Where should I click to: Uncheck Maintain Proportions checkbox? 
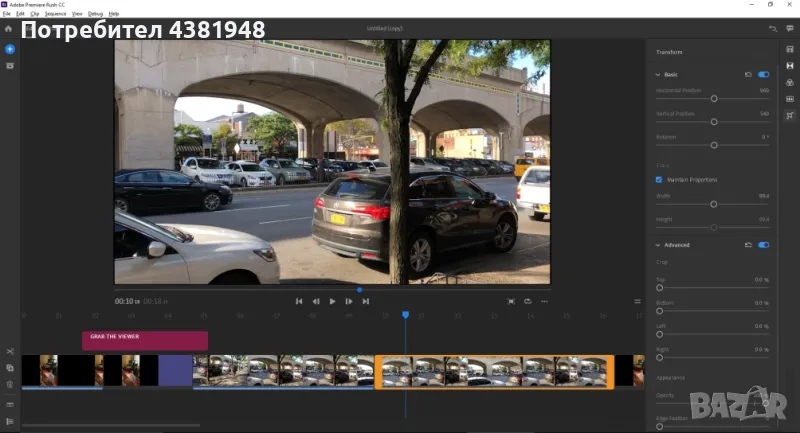click(659, 179)
